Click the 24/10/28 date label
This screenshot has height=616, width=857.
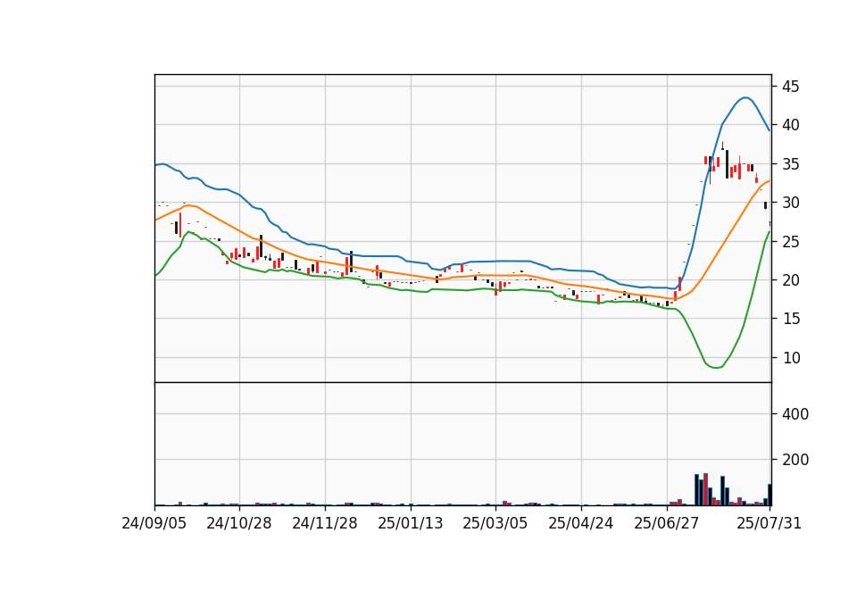coord(239,523)
